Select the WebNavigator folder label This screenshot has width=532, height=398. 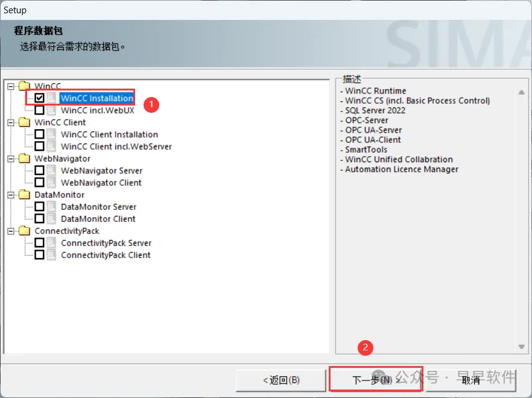coord(63,159)
